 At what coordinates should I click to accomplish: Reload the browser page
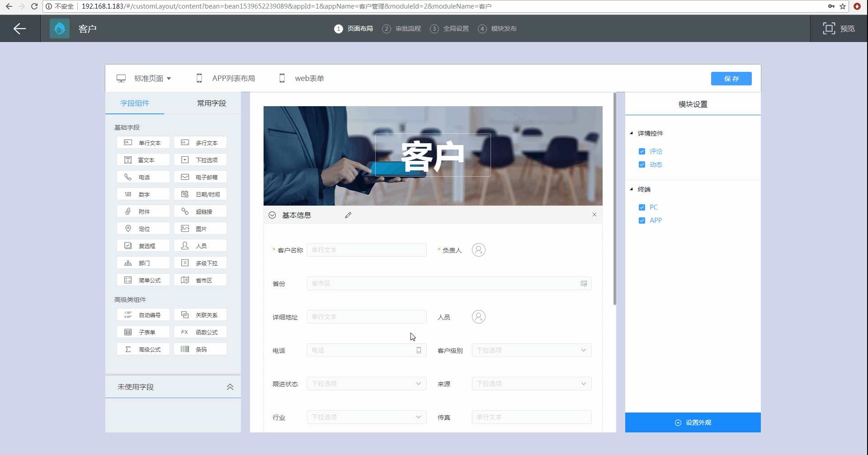tap(34, 6)
